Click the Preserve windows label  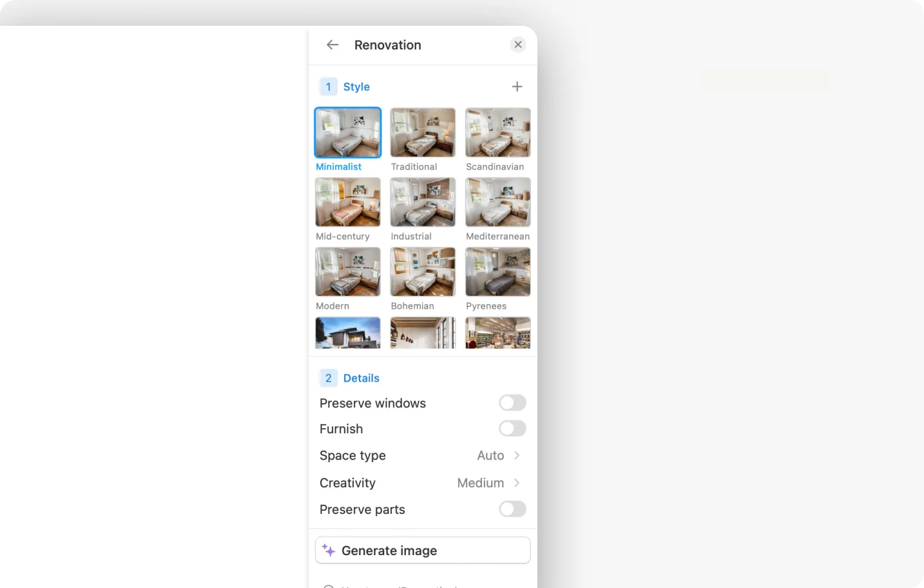373,403
